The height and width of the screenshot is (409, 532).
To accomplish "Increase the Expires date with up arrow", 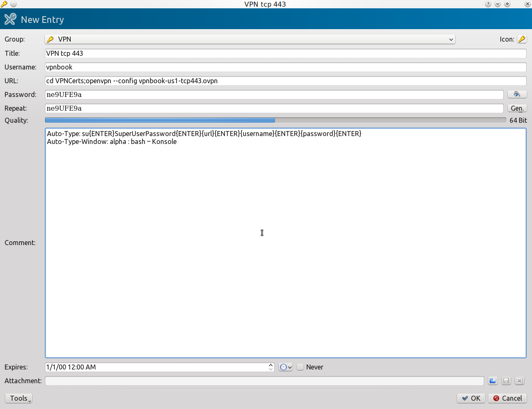I will [x=271, y=365].
